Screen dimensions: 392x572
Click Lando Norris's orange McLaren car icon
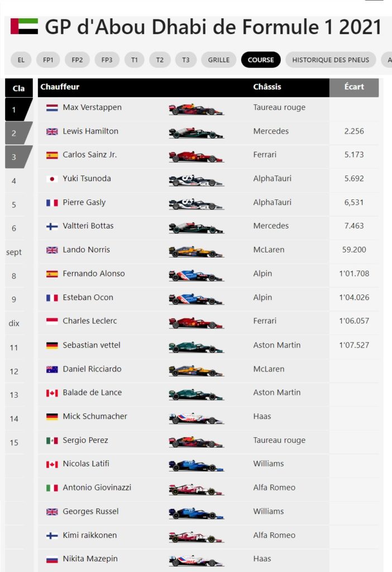tap(196, 252)
